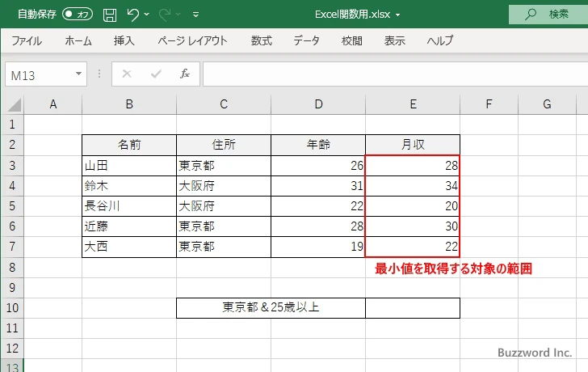
Task: Open the Excel関数用.xlsx file name dropdown
Action: pos(397,15)
